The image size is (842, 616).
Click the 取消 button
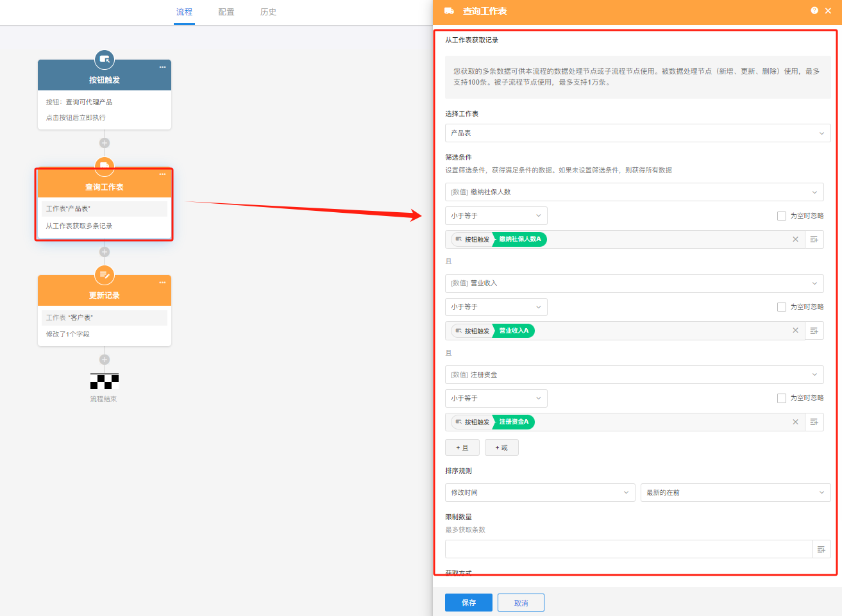click(x=521, y=603)
